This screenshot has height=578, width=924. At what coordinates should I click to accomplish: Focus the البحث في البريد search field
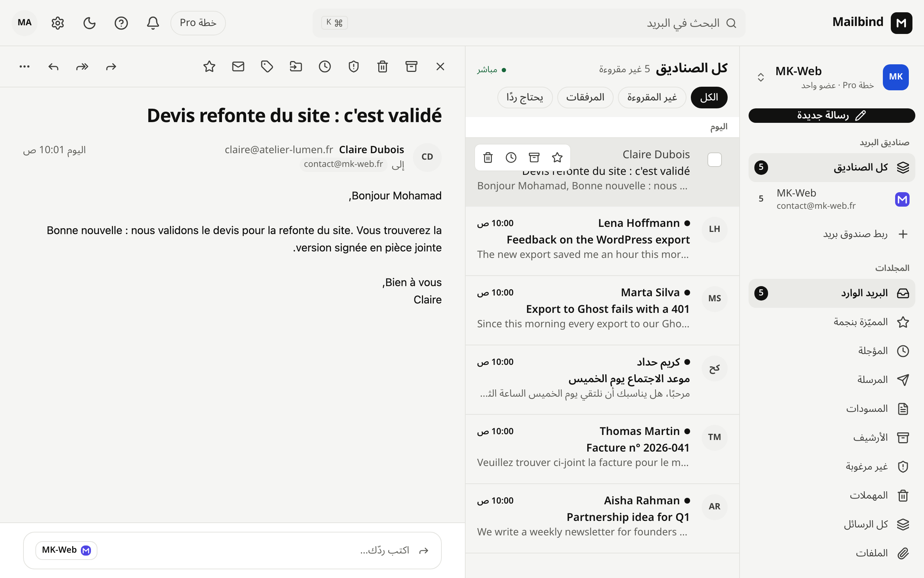[529, 23]
